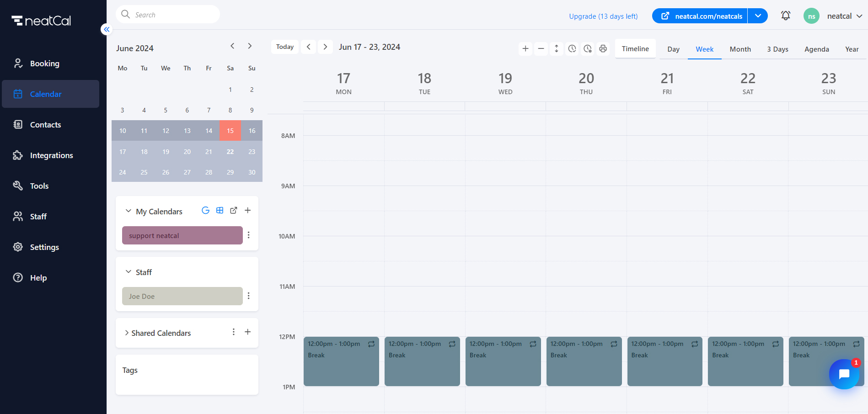
Task: Toggle the Joe Doe staff calendar
Action: [x=182, y=296]
